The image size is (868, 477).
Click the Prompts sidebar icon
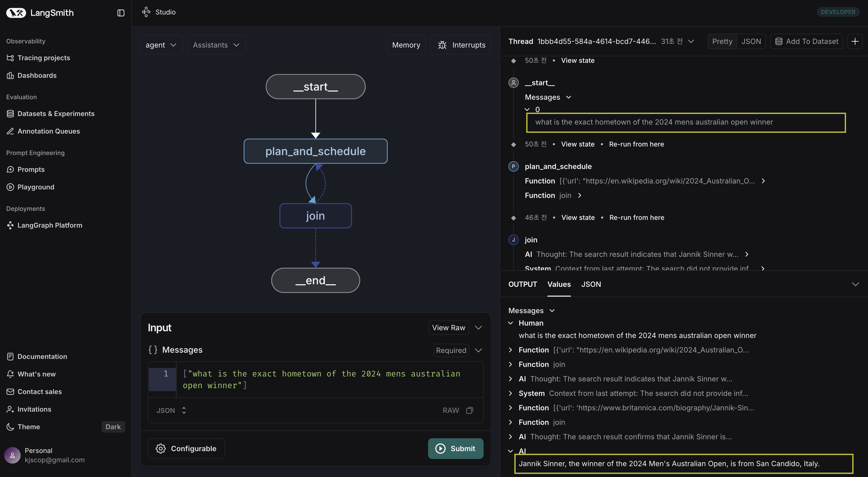[10, 169]
